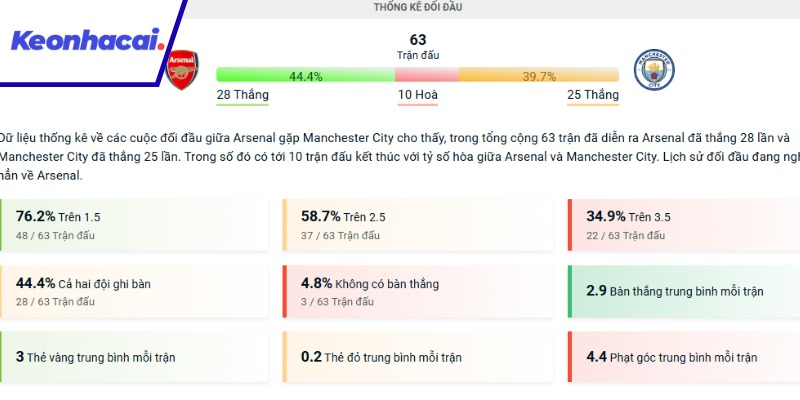
Task: Click the head-to-head summary paragraph
Action: pos(400,156)
